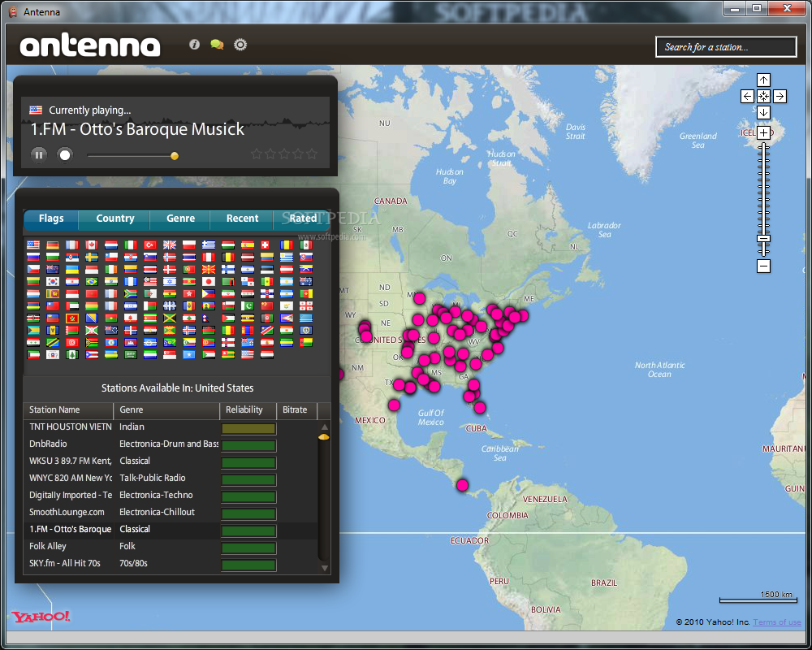Select the Greece flag
812x650 pixels.
click(x=209, y=245)
